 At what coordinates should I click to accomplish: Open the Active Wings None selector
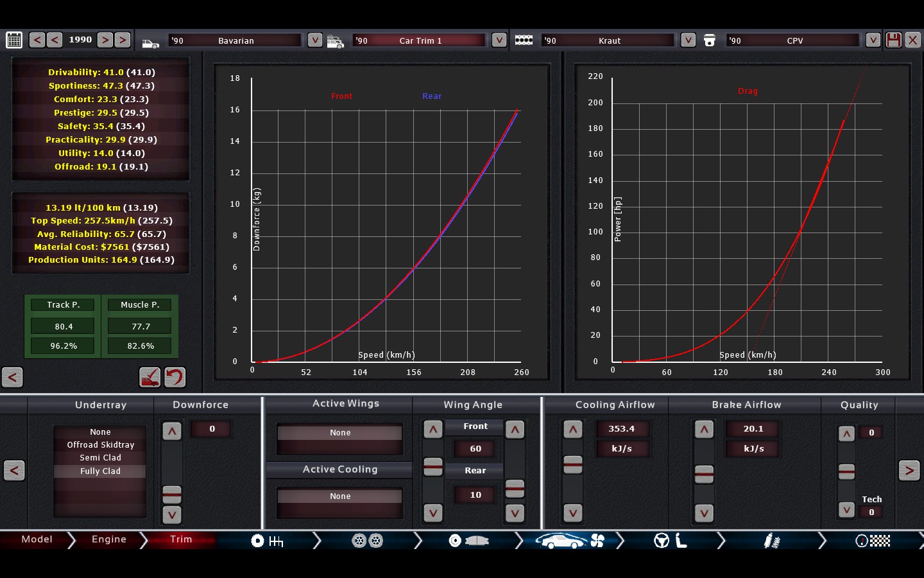(340, 433)
